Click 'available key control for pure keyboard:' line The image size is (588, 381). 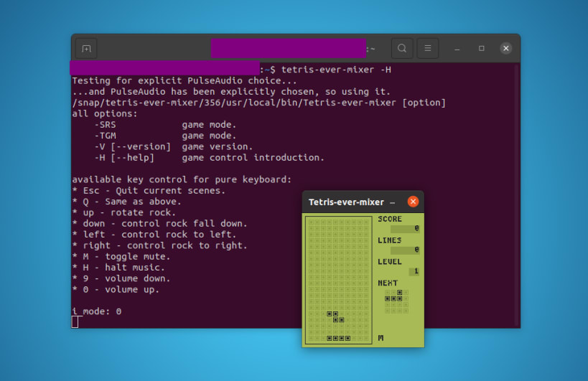click(182, 180)
